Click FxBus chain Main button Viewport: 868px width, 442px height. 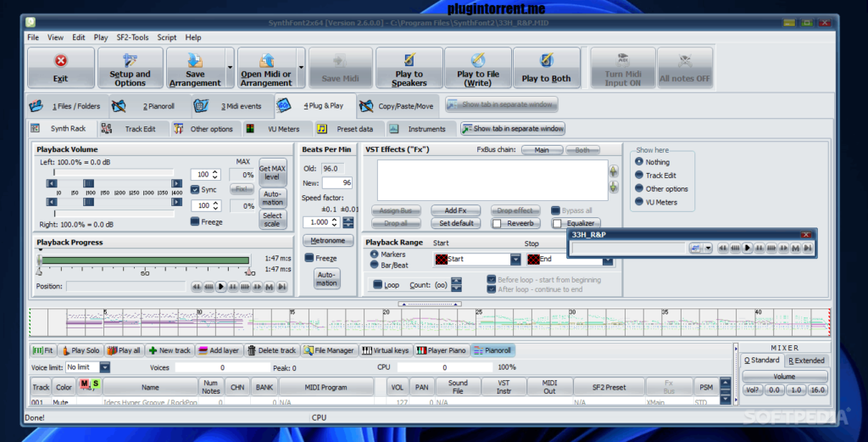[x=542, y=150]
